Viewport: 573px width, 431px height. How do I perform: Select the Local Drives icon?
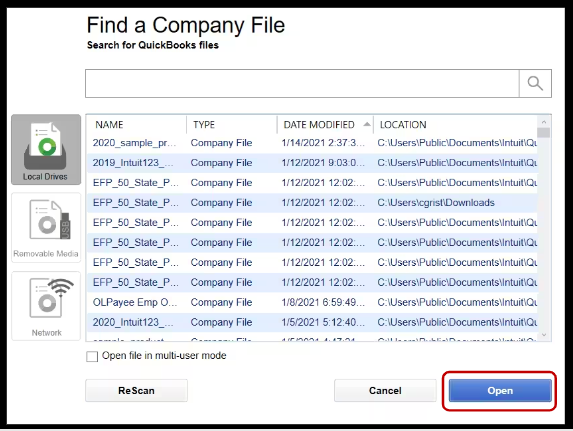pos(46,149)
